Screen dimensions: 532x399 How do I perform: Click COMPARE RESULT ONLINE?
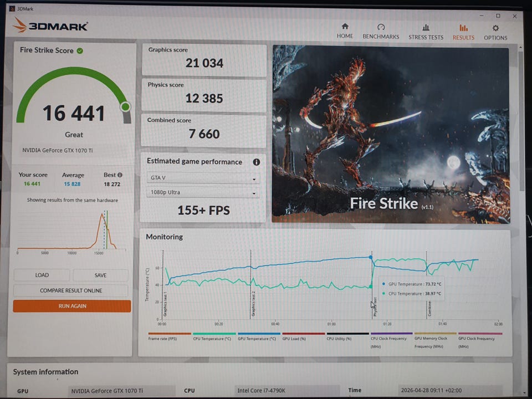pos(71,290)
